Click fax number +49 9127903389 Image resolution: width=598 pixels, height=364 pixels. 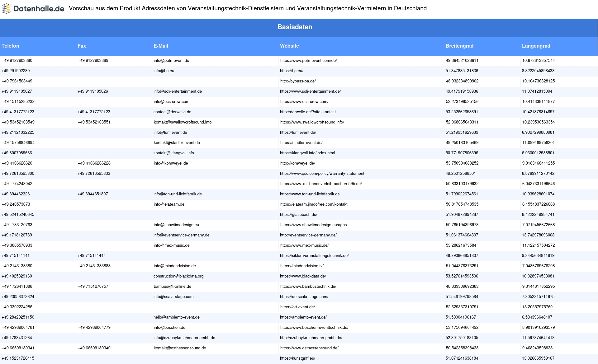(x=93, y=61)
